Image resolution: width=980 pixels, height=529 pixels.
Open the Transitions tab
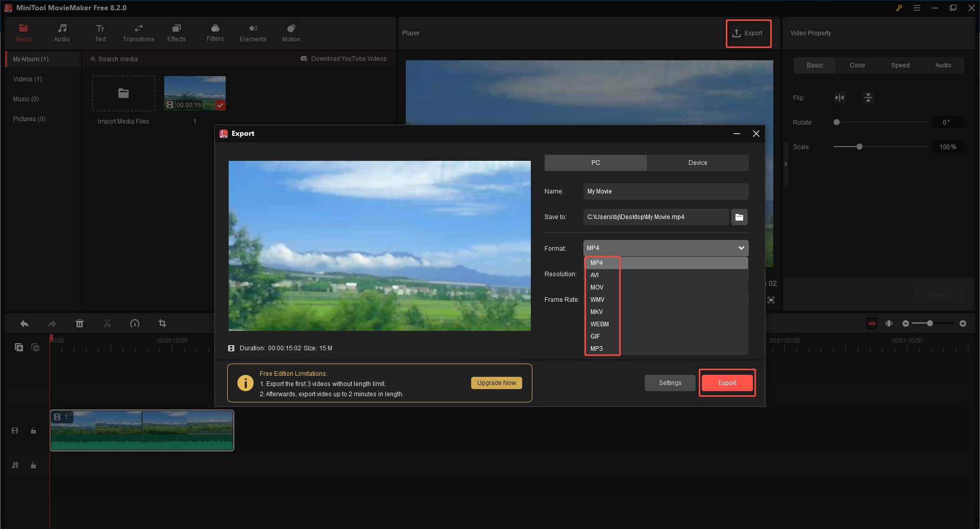click(138, 33)
